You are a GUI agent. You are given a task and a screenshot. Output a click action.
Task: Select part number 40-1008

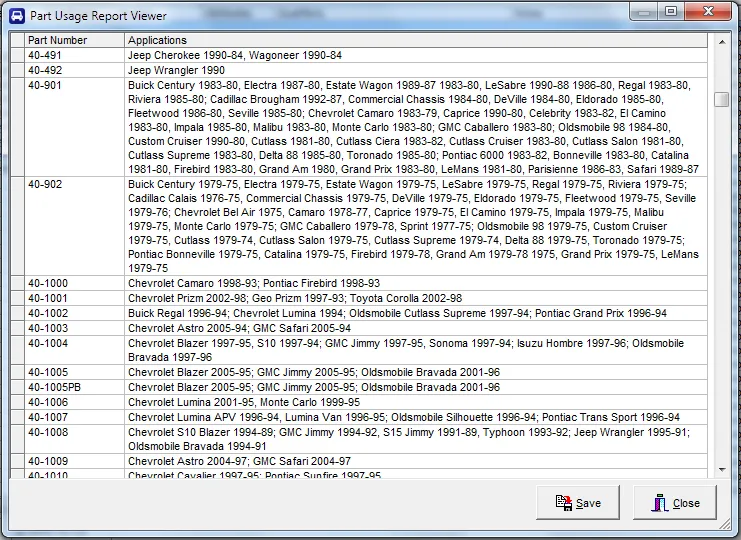pos(74,439)
